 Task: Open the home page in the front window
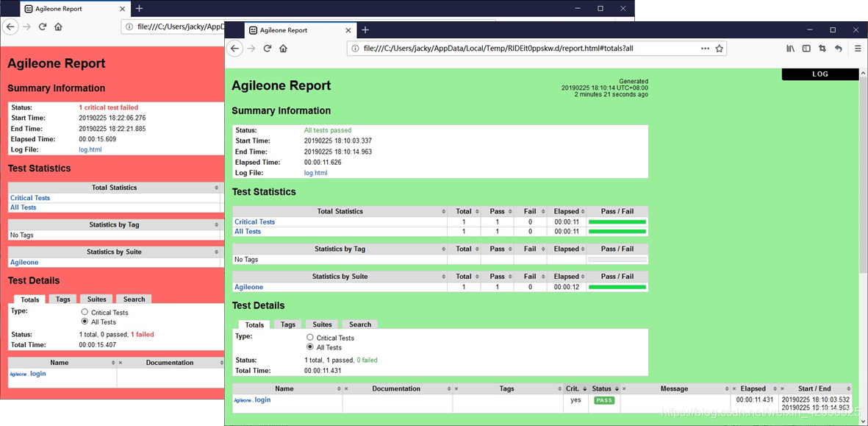(x=283, y=49)
